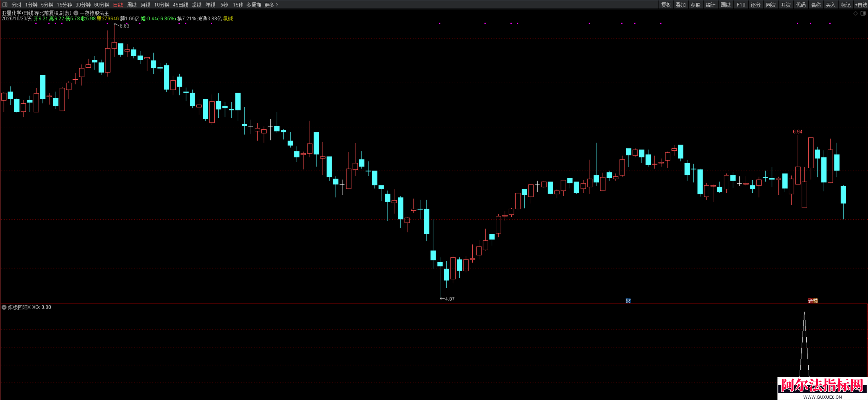868x400 pixels.
Task: Click the 一夜持股法主 indicator name
Action: [94, 13]
